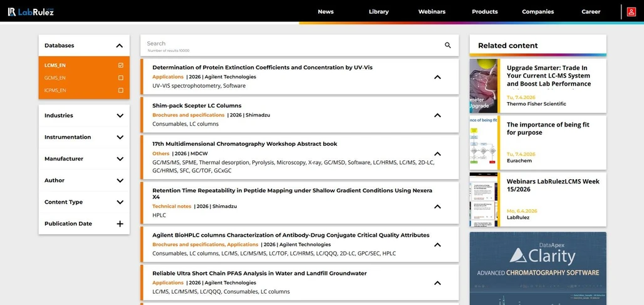
Task: Click into the Search input field
Action: tap(288, 44)
